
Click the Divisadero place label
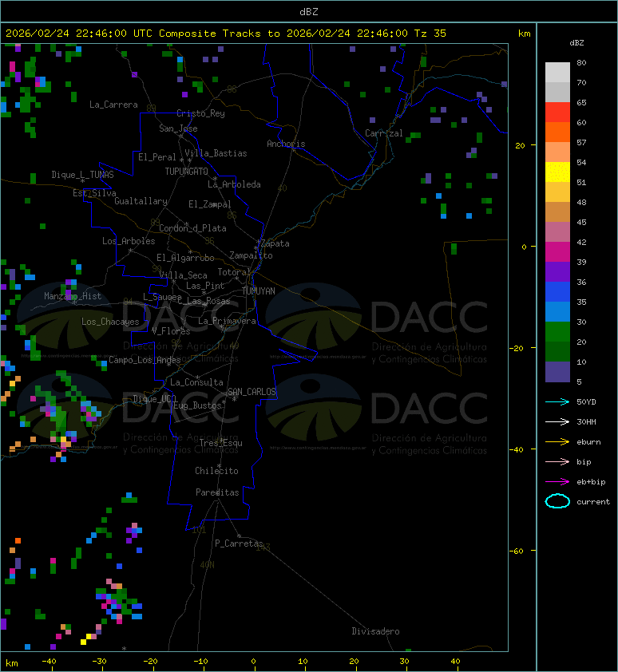tap(376, 631)
